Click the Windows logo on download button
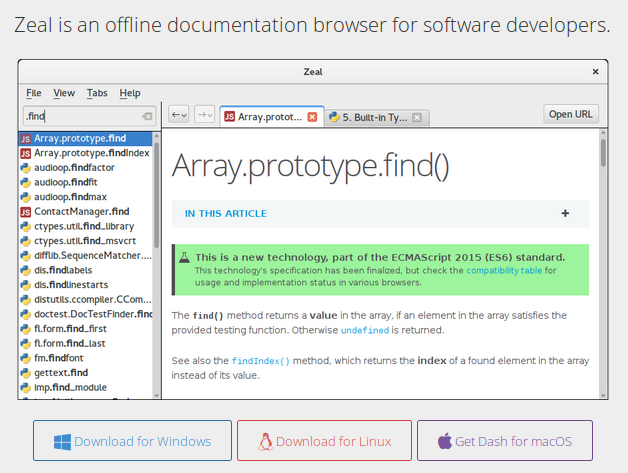This screenshot has width=628, height=473. pos(62,442)
